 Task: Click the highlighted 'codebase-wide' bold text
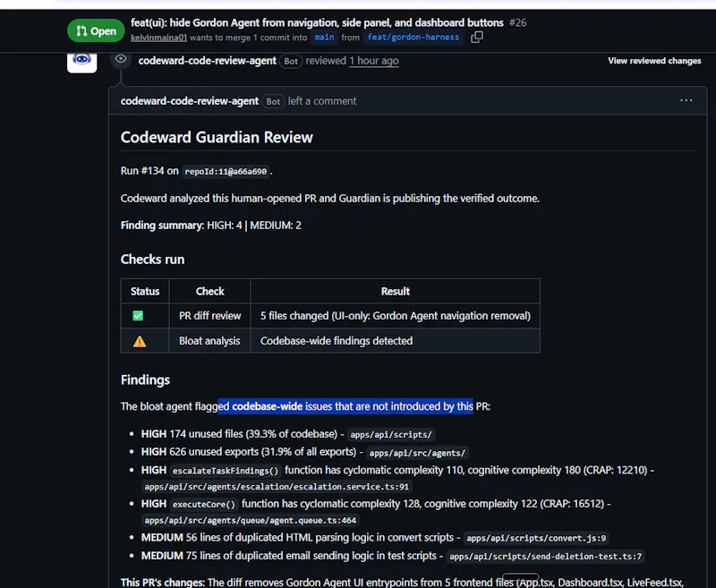pyautogui.click(x=267, y=406)
